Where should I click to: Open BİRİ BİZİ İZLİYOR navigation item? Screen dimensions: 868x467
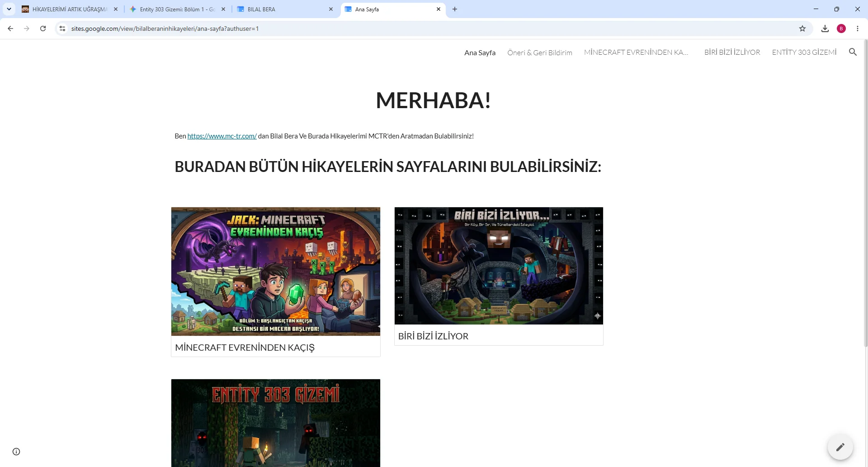point(732,52)
